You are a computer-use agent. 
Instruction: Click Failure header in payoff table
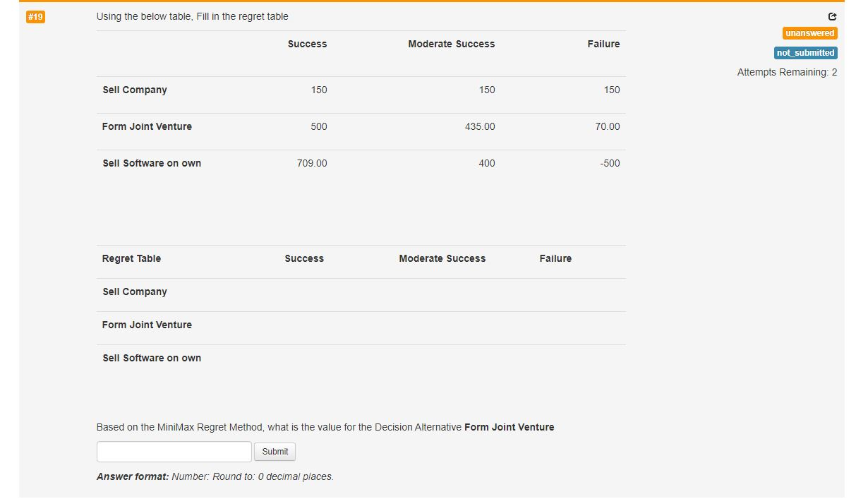click(604, 44)
